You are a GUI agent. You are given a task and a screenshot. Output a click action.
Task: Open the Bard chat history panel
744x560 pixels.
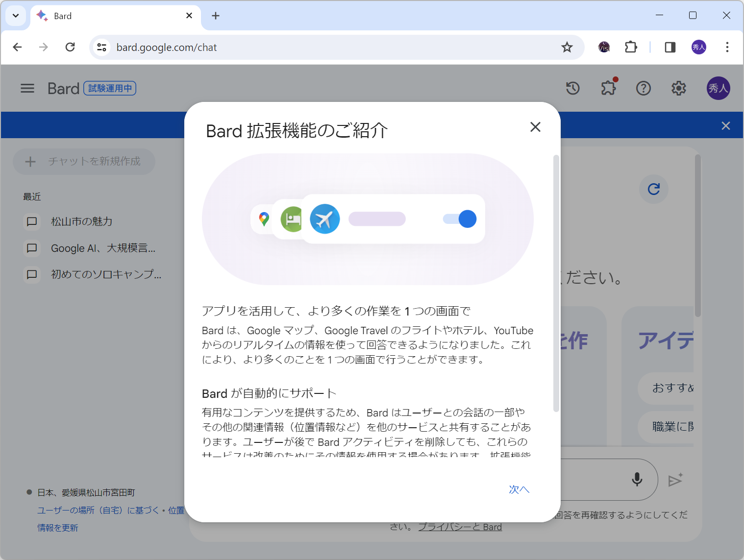pos(572,88)
